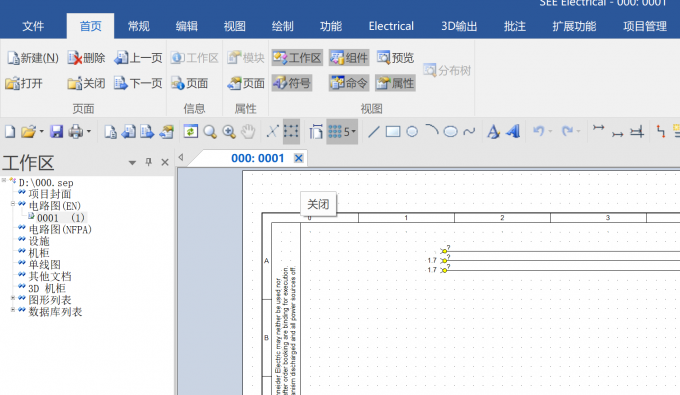Toggle the dotted grid display toolbar button
The height and width of the screenshot is (395, 680).
291,131
